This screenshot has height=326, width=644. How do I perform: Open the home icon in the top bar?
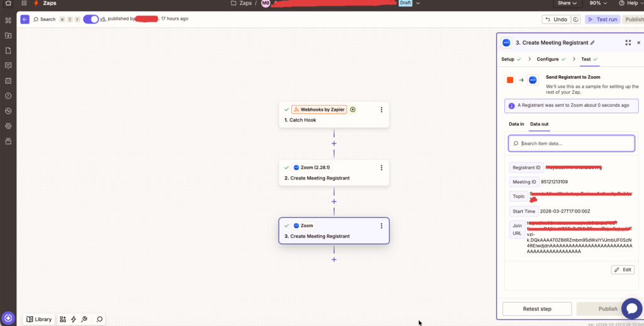pos(8,3)
